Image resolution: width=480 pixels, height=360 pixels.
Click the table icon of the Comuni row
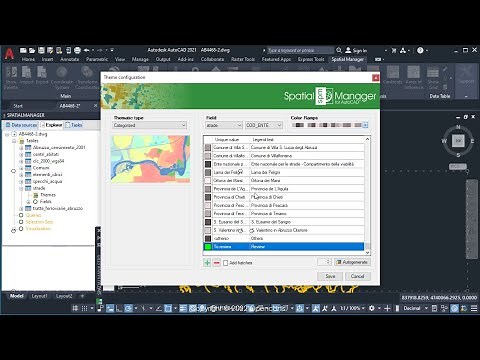[28, 168]
